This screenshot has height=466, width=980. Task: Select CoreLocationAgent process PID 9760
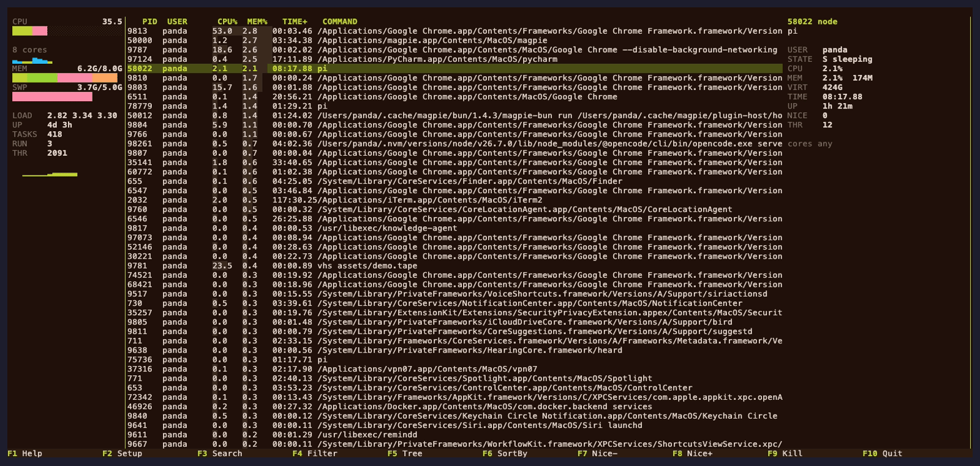[454, 209]
